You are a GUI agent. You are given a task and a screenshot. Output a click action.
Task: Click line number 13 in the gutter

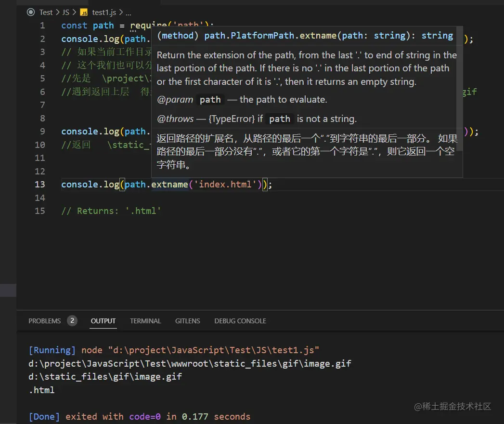(40, 185)
